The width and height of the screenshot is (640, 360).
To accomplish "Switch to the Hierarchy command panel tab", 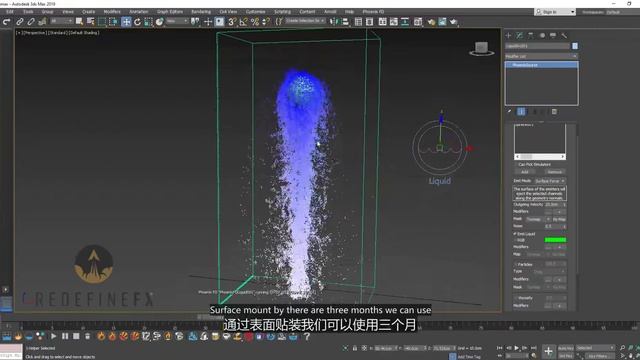I will click(531, 36).
